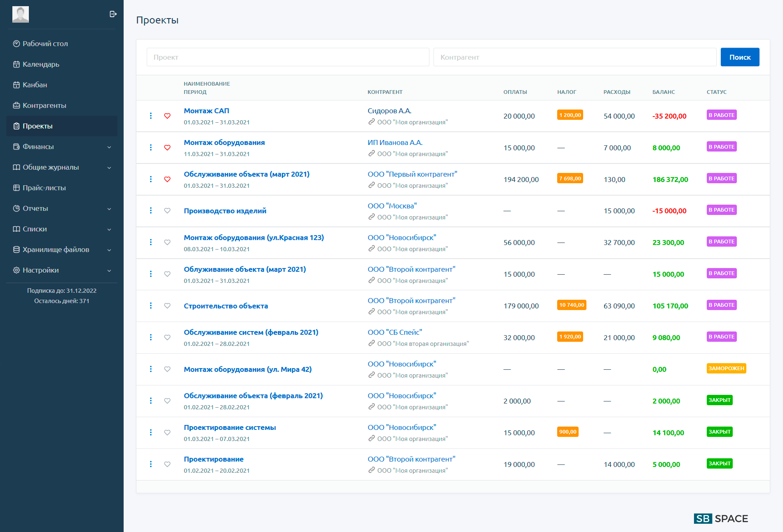Click the logout icon at top of sidebar

coord(113,14)
